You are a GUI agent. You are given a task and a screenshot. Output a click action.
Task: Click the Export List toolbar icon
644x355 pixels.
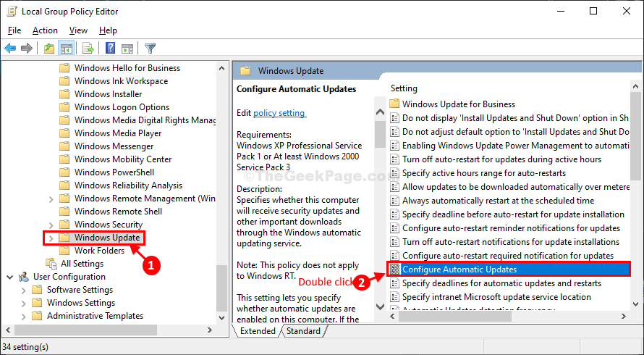point(88,49)
